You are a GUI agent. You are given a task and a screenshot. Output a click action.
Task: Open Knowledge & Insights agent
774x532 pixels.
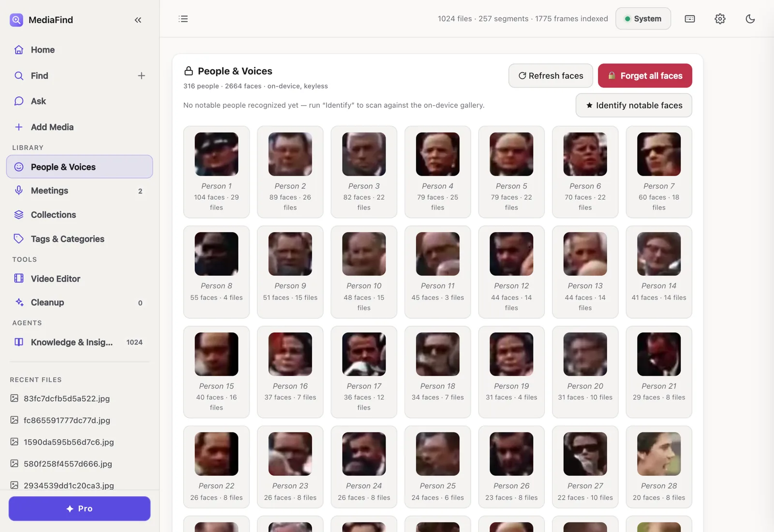coord(79,342)
